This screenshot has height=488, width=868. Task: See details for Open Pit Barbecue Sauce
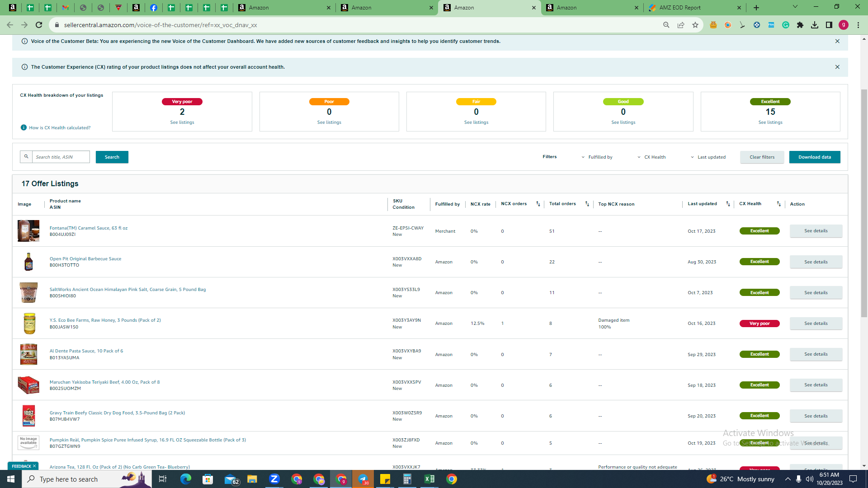click(x=816, y=262)
